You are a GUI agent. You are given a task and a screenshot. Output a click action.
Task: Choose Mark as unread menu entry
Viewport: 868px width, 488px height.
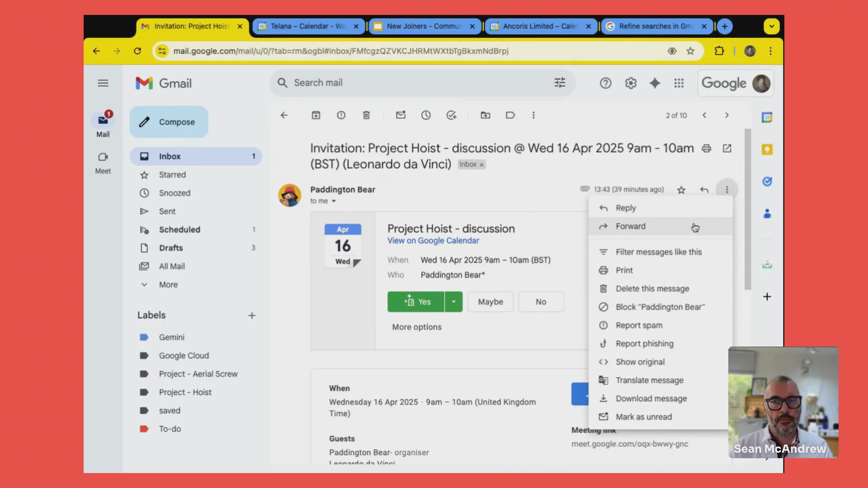[643, 417]
